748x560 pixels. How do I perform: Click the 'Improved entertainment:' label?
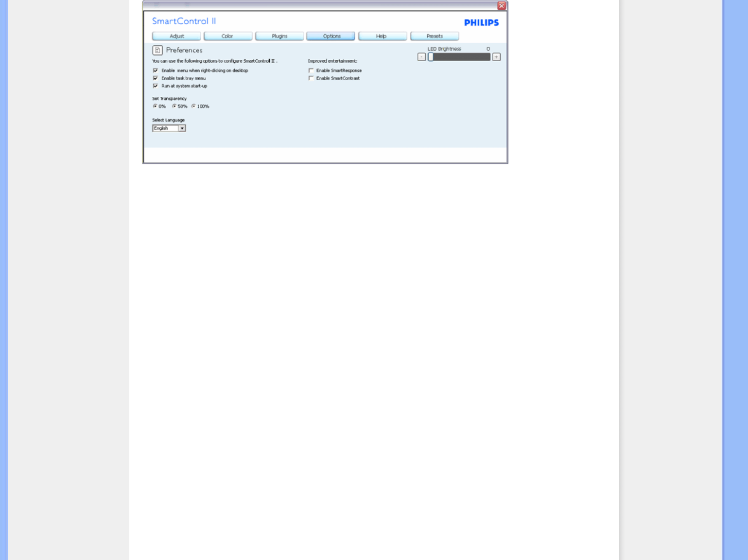[332, 61]
